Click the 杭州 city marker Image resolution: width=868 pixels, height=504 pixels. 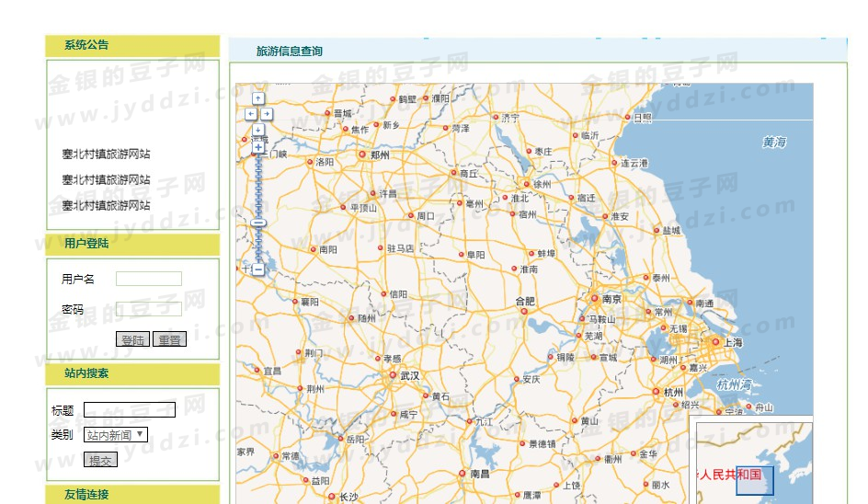(x=656, y=392)
